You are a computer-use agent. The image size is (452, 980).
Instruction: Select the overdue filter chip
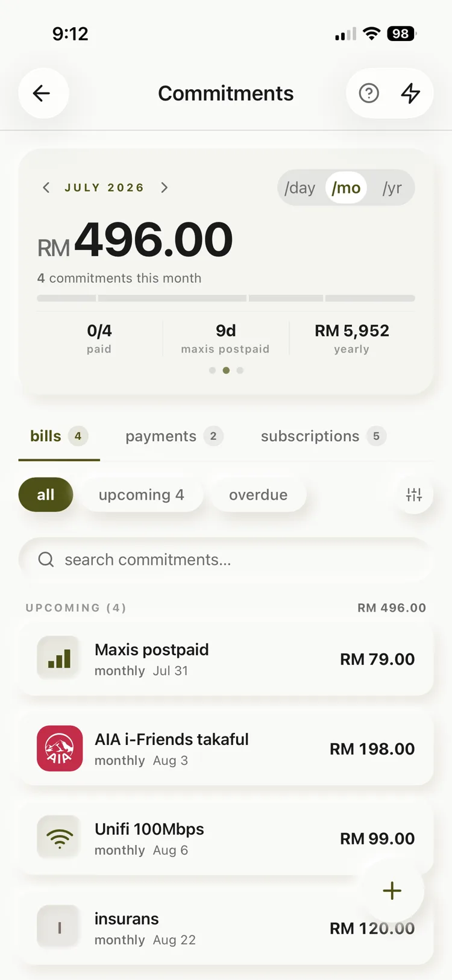click(258, 495)
